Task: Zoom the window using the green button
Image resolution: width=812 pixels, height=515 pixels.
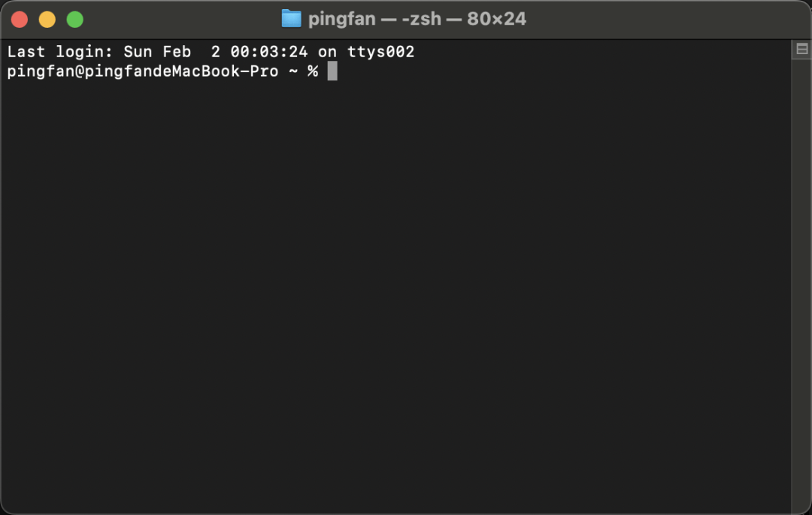Action: pos(75,20)
